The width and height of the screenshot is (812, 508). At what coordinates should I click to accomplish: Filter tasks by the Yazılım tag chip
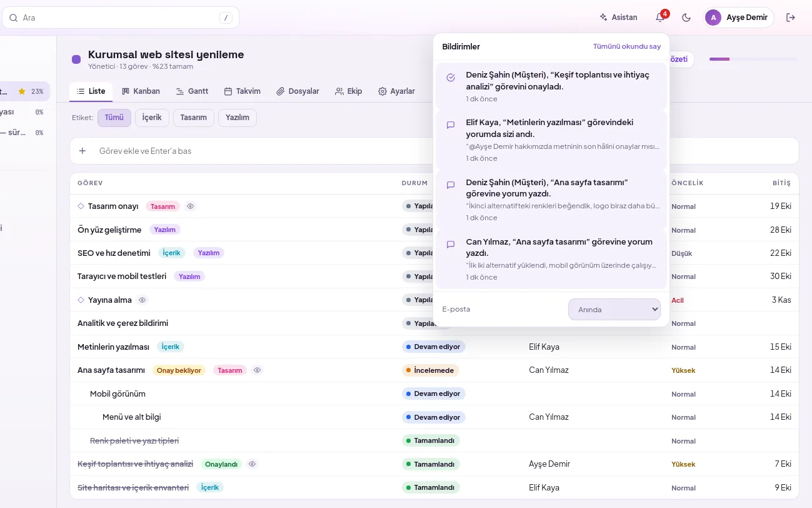(x=238, y=118)
